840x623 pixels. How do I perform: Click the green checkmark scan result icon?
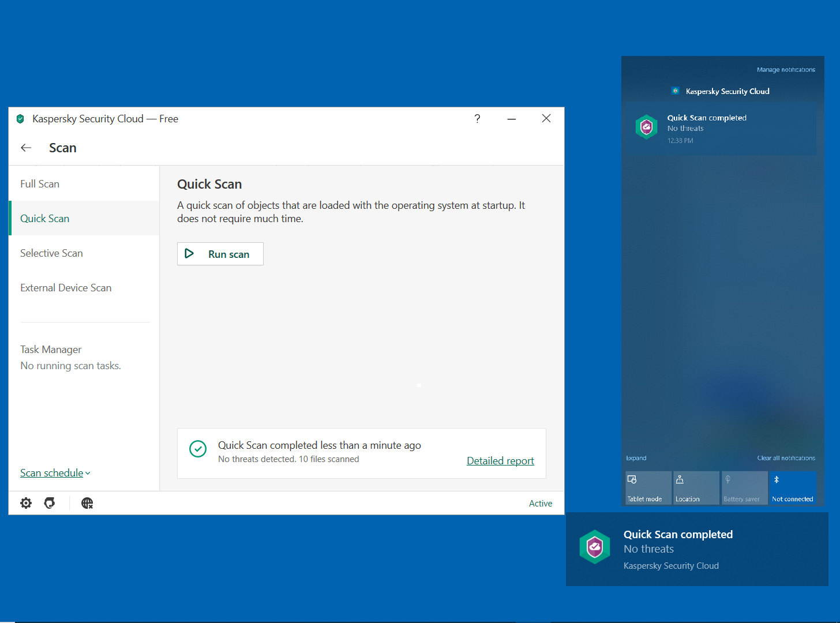(x=198, y=449)
